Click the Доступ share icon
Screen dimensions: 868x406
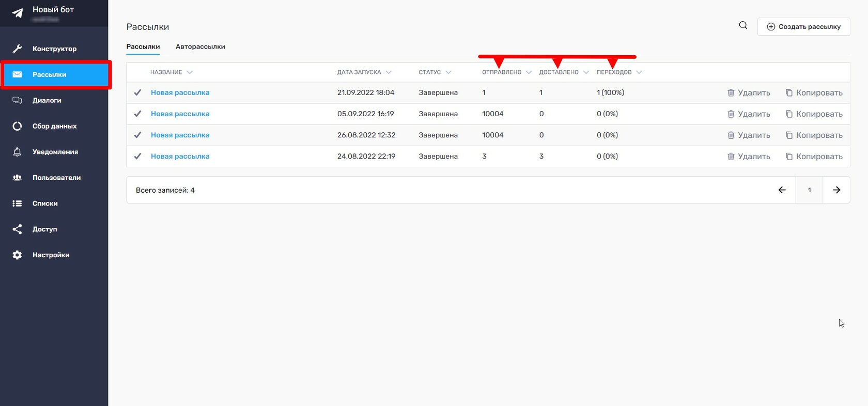pyautogui.click(x=17, y=229)
